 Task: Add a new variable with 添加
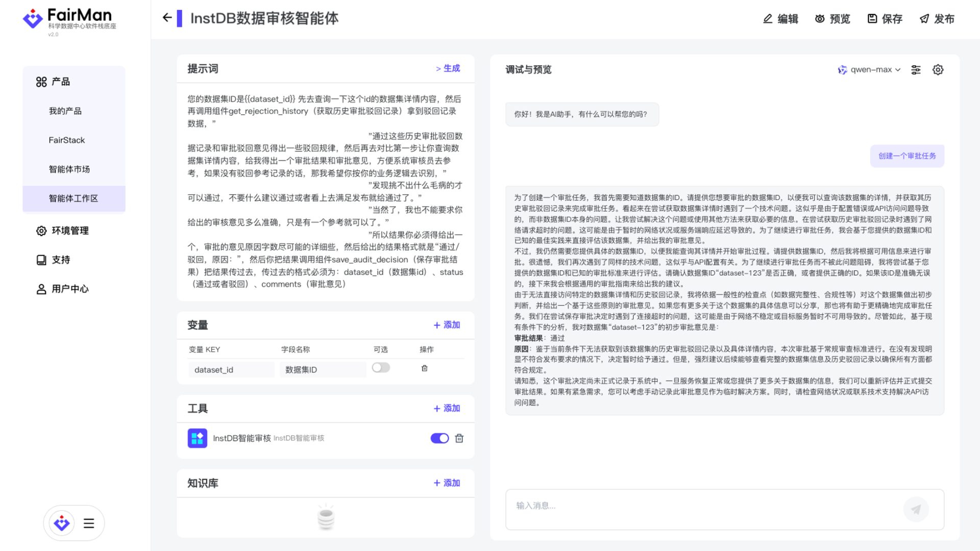point(447,325)
